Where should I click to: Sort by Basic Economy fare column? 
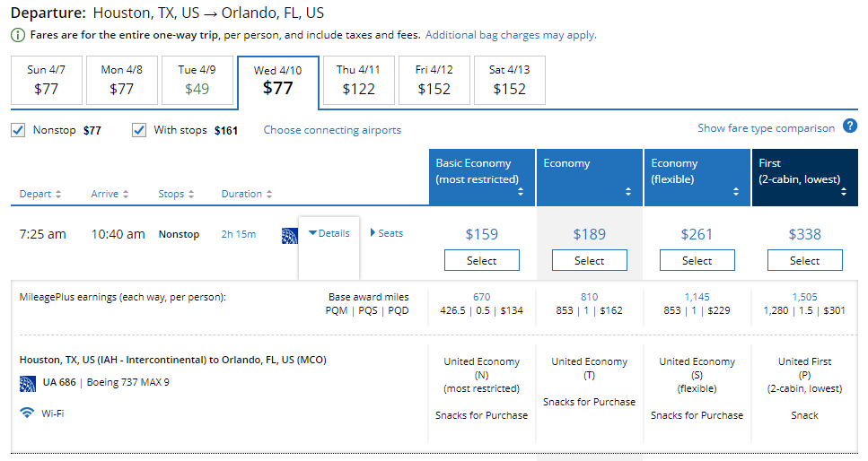coord(521,192)
